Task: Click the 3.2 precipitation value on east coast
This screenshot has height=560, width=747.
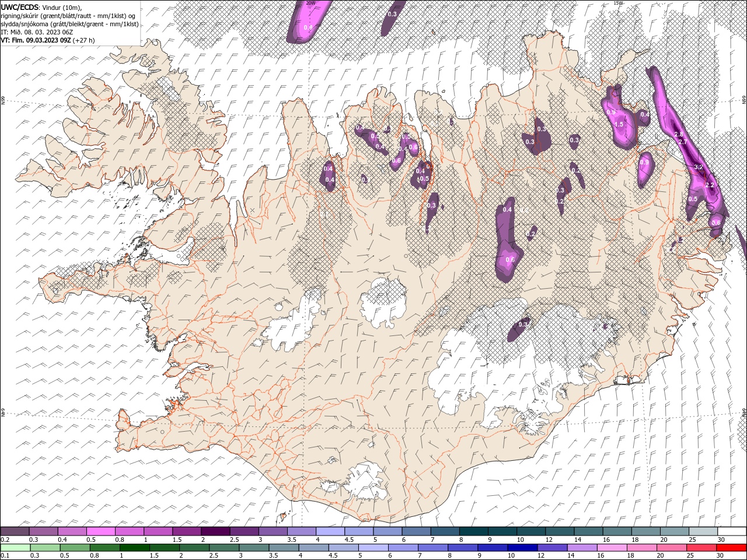Action: [699, 167]
